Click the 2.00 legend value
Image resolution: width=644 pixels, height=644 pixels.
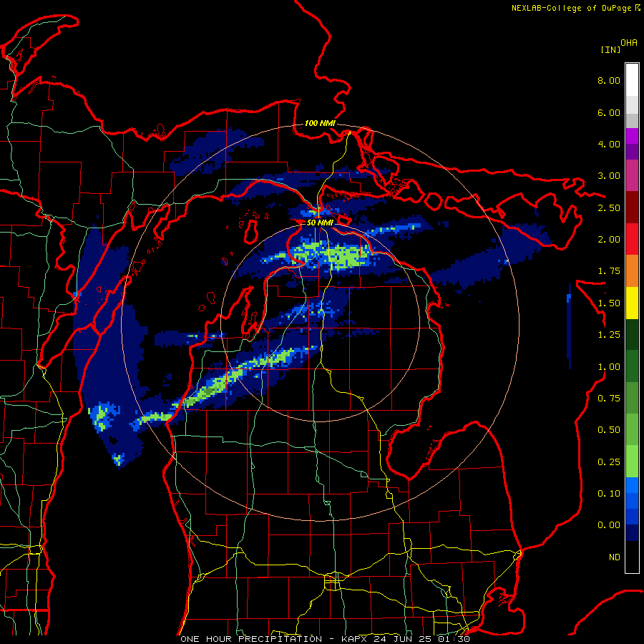(x=609, y=240)
